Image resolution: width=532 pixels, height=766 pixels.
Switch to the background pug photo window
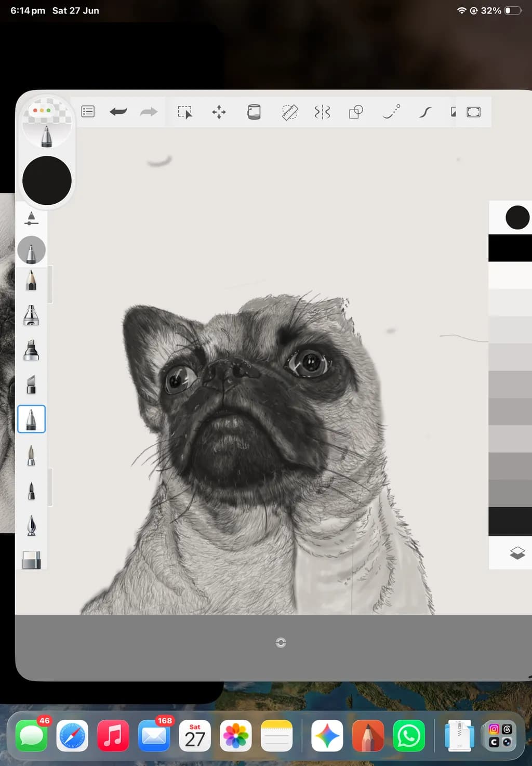[x=7, y=363]
